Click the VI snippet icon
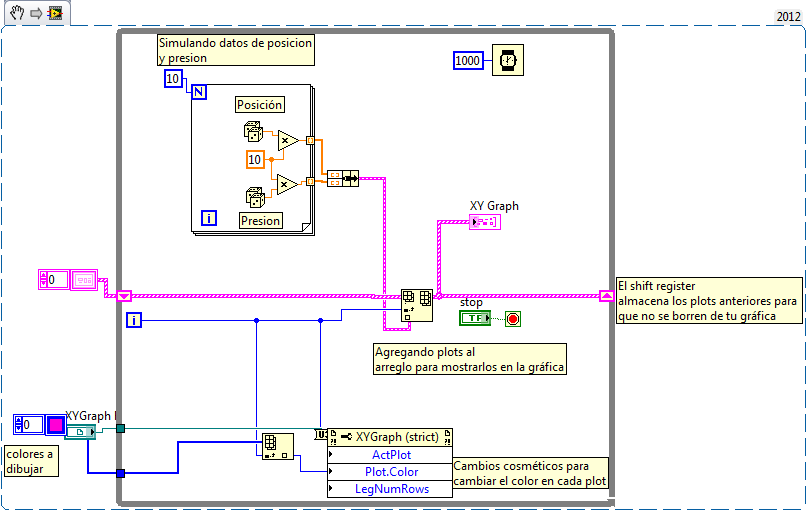Screen dimensions: 807x511 (x=55, y=13)
